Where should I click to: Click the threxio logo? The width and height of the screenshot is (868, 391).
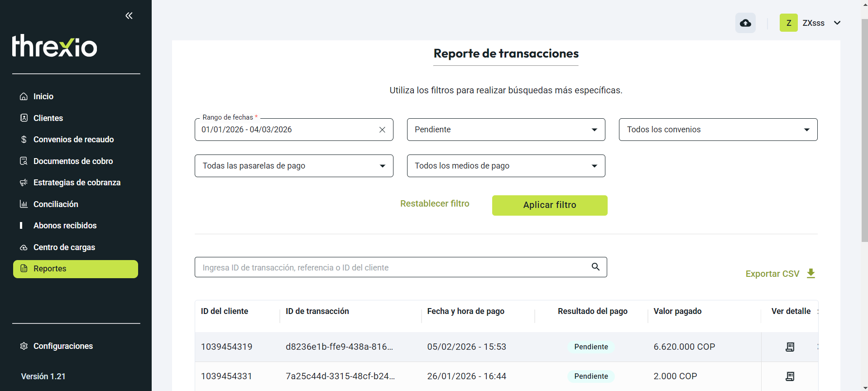click(54, 46)
